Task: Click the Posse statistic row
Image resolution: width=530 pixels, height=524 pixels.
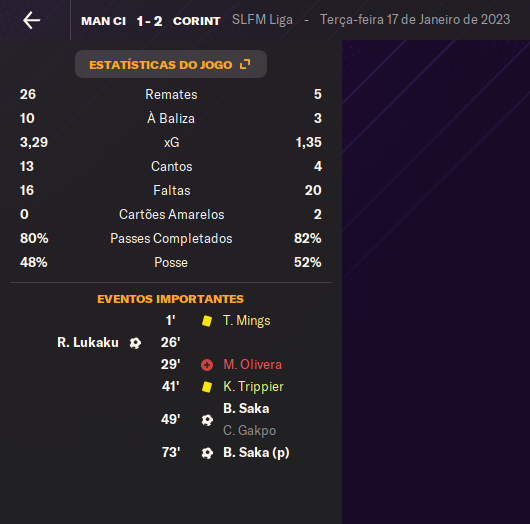Action: 171,262
